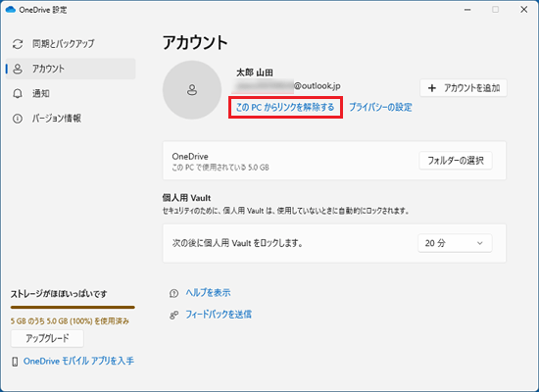Minimize the OneDrive 設定 window

(467, 10)
